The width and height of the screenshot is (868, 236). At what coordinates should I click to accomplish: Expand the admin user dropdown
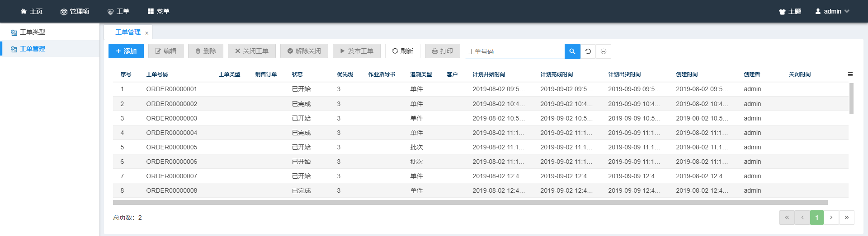pos(832,11)
